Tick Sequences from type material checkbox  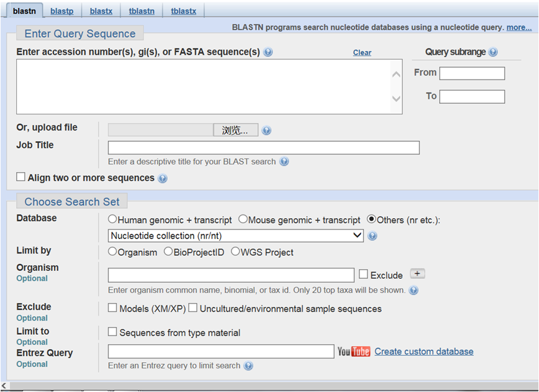click(112, 332)
